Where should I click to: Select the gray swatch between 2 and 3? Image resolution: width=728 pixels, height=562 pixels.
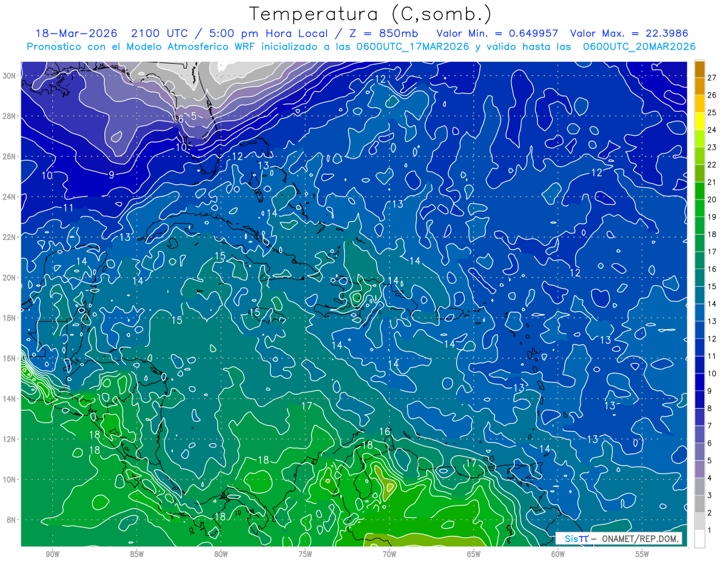699,504
